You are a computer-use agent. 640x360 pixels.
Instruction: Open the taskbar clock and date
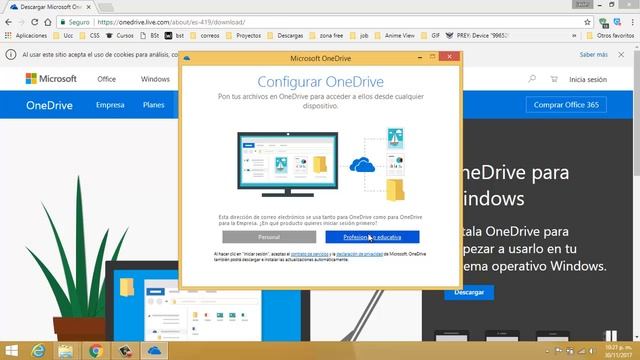click(618, 351)
